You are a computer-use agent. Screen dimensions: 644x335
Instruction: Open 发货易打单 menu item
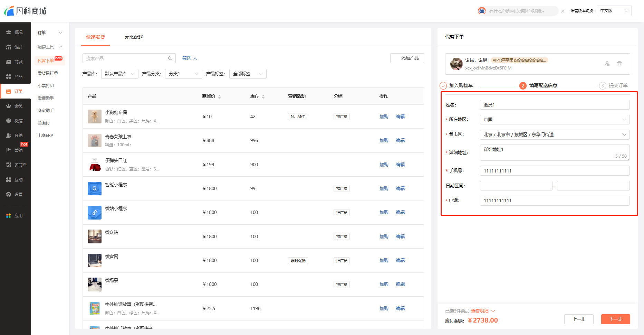coord(48,73)
